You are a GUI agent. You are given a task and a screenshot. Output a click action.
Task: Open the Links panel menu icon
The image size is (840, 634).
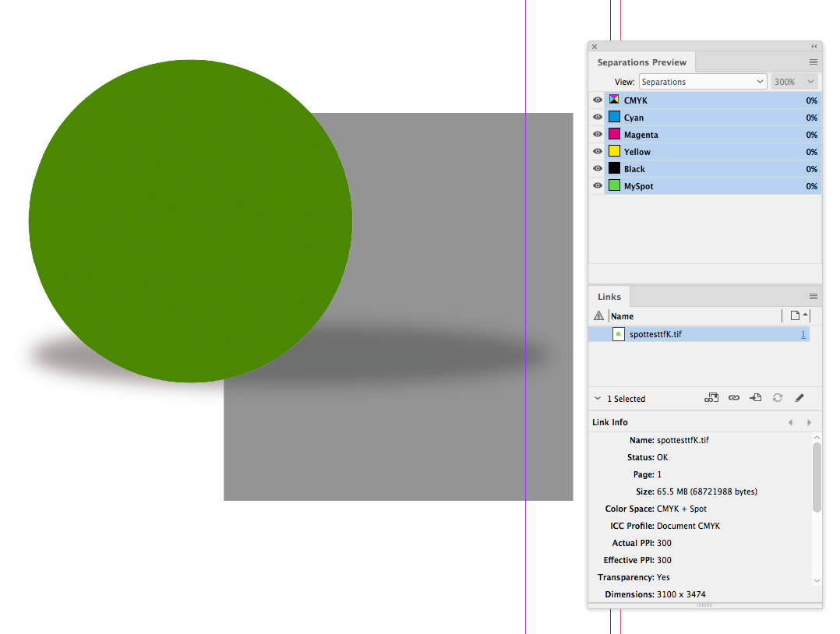point(814,296)
